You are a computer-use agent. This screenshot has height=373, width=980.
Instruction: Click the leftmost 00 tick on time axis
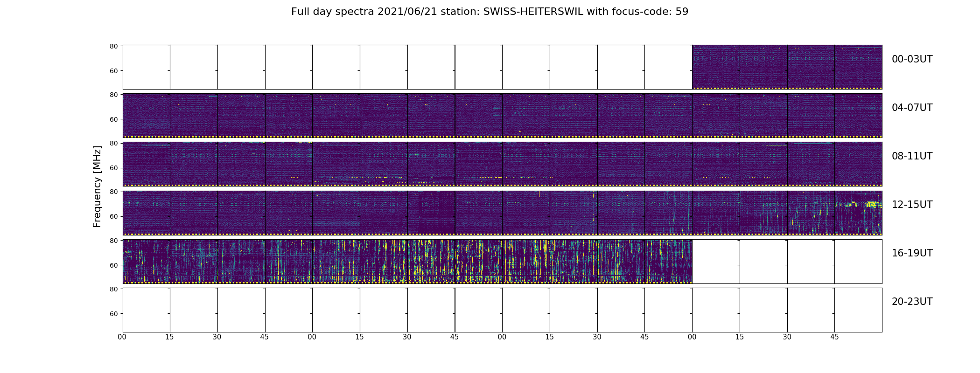(122, 337)
